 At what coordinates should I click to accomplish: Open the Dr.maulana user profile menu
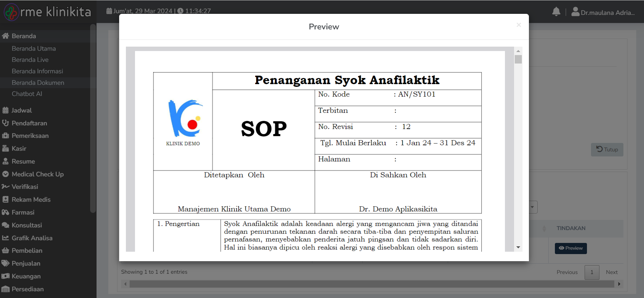tap(603, 13)
